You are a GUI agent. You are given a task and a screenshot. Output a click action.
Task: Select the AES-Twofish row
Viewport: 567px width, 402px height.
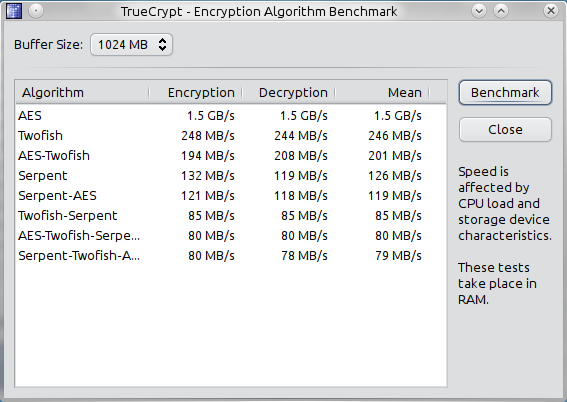(x=231, y=156)
